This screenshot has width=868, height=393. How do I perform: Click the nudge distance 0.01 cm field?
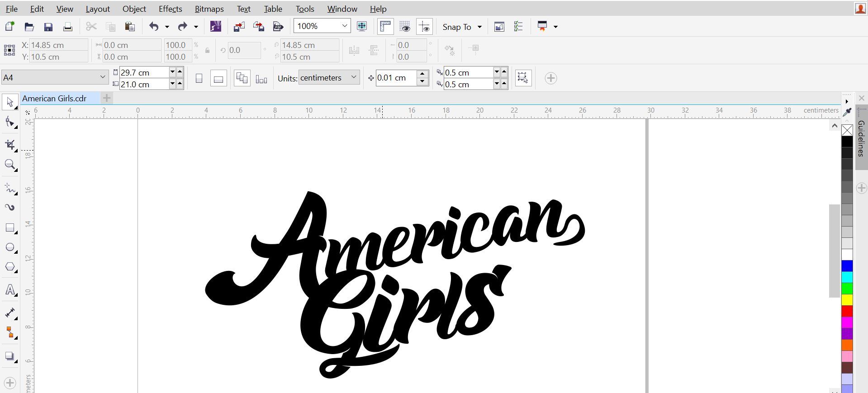(396, 78)
